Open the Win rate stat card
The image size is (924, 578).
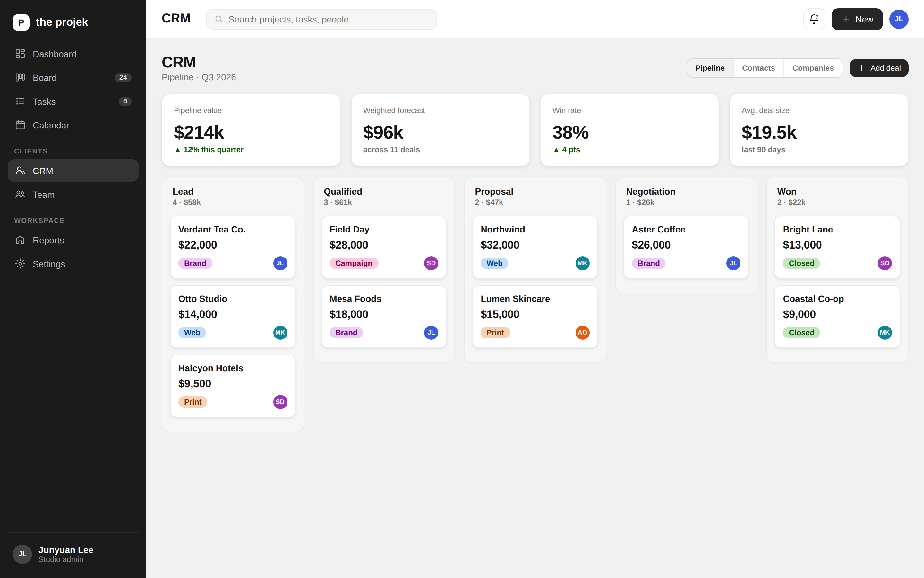(x=629, y=130)
